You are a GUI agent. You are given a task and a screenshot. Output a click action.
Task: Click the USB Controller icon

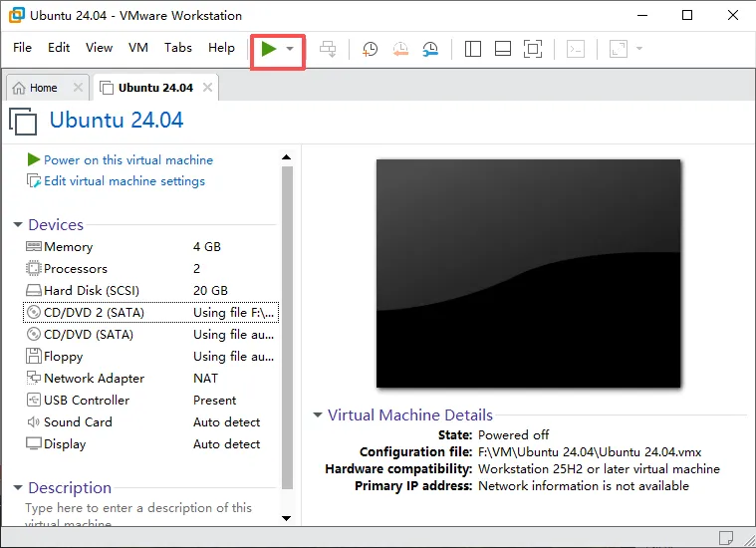pyautogui.click(x=33, y=400)
